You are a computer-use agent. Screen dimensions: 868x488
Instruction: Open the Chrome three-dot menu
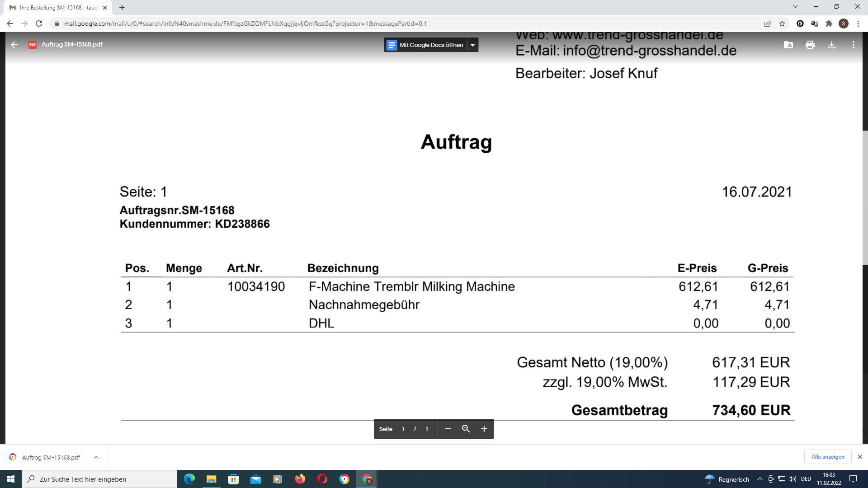858,23
